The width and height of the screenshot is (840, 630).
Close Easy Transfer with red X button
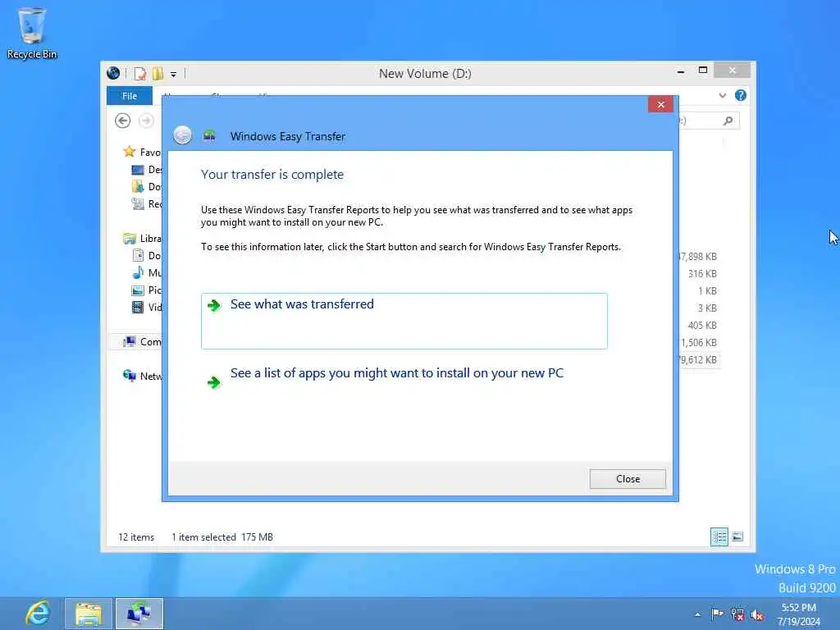point(660,104)
